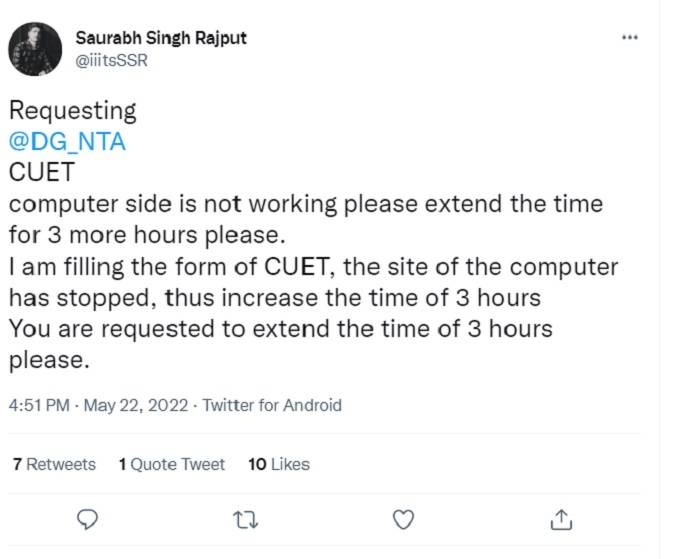Show who gave the 10 Likes

278,464
